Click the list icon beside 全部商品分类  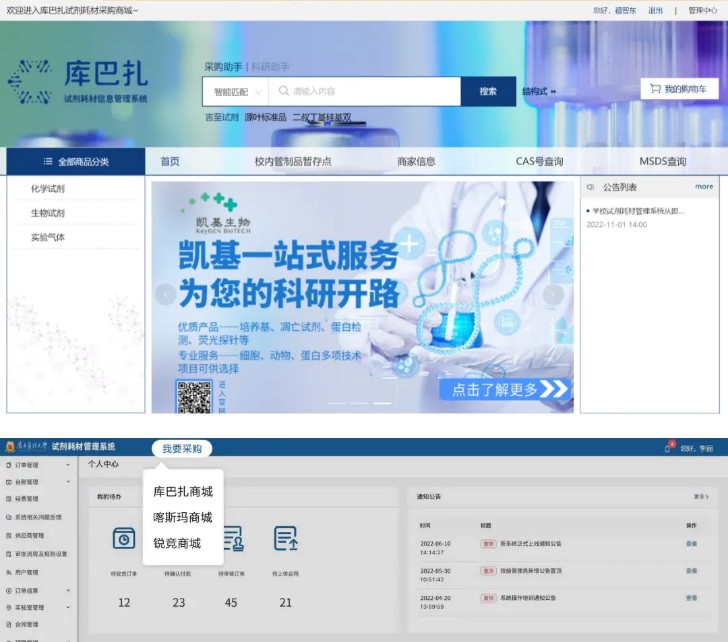tap(48, 162)
